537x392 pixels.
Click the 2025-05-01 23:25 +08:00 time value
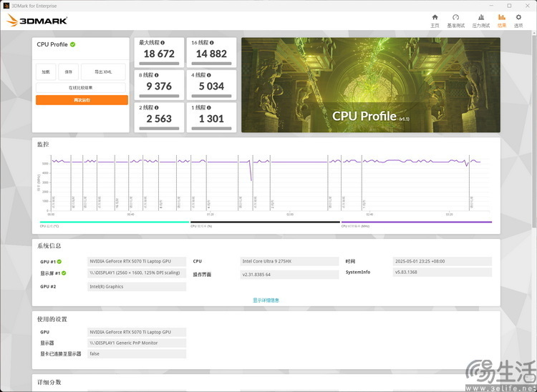pos(442,261)
